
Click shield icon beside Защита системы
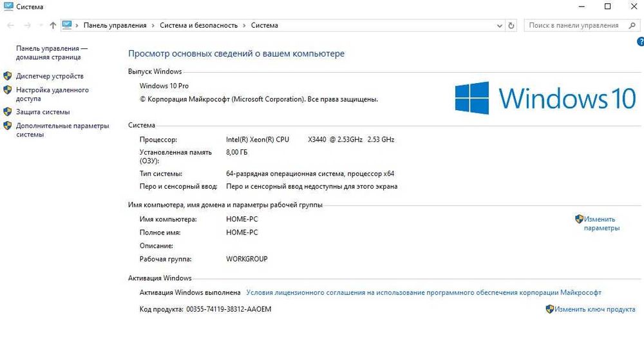(x=7, y=111)
